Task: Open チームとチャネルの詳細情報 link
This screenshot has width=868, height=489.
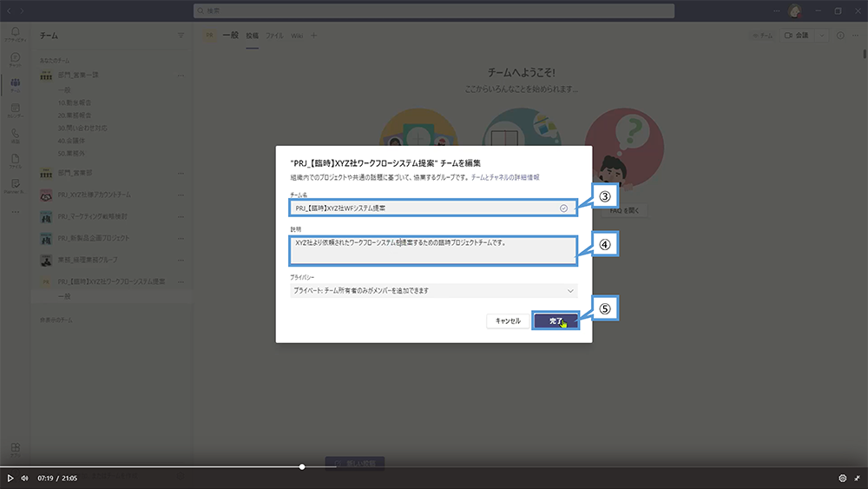Action: point(505,176)
